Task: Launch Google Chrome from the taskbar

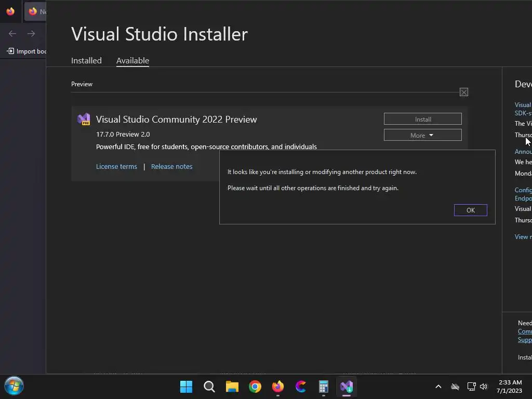Action: pyautogui.click(x=255, y=387)
